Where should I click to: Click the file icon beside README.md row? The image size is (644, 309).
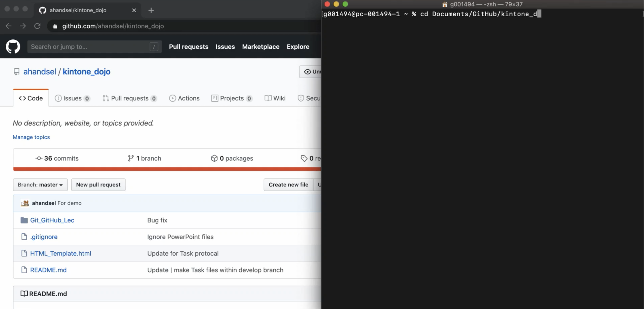[x=24, y=270]
